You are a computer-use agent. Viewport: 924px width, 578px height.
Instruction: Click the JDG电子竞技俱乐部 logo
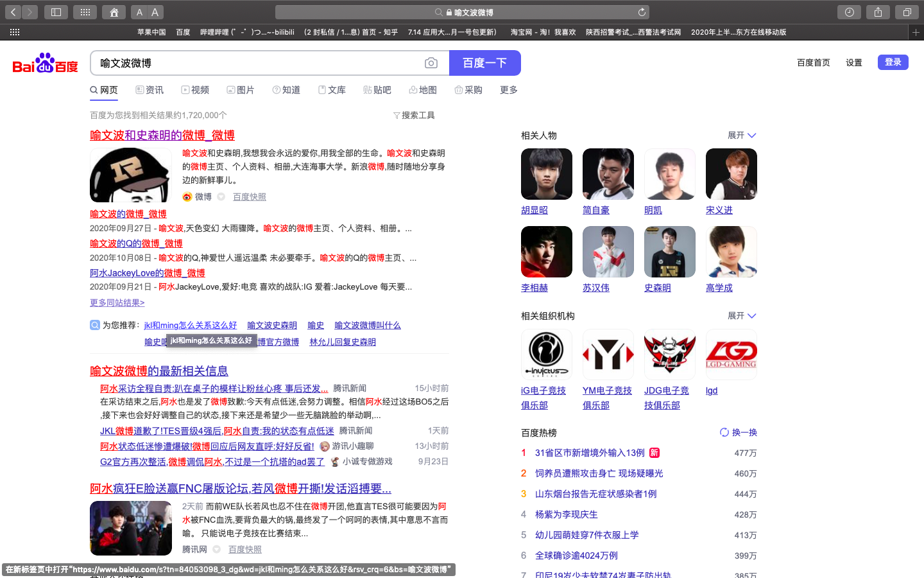pos(670,355)
